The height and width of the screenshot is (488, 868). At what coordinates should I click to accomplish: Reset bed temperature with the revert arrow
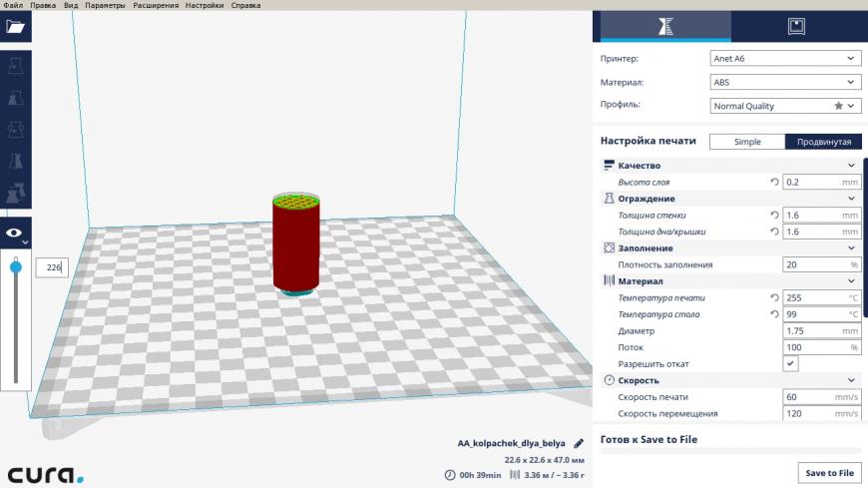774,314
